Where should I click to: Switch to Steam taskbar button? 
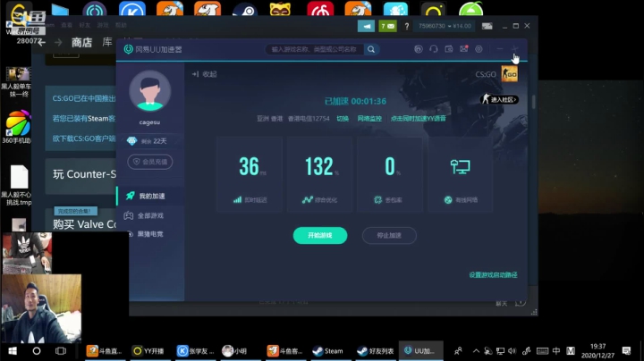328,351
